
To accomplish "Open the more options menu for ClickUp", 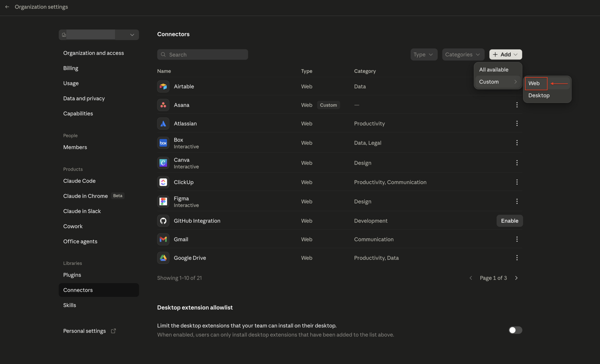I will (x=517, y=182).
